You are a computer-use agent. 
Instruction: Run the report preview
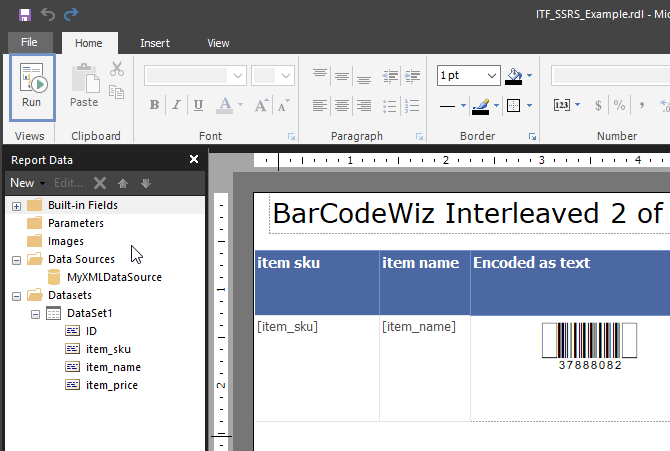32,87
